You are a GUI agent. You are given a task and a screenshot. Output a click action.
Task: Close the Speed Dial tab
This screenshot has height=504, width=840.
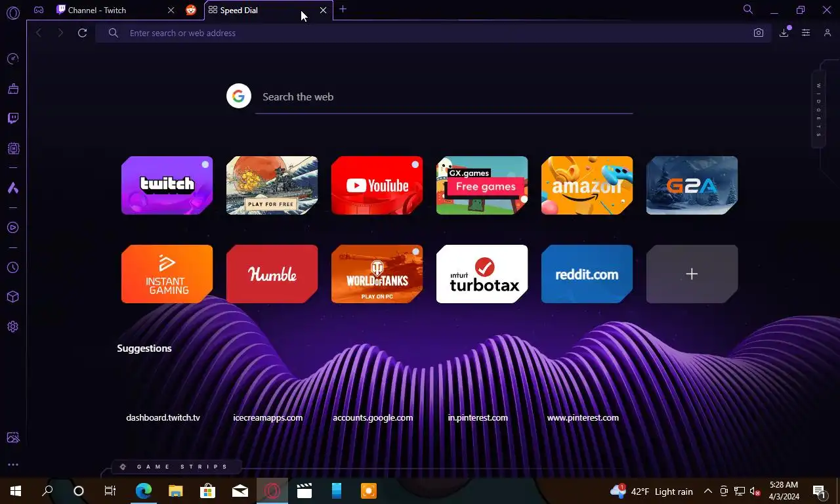[323, 10]
